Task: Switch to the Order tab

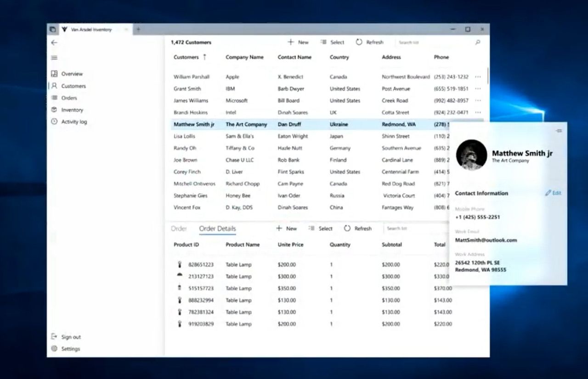Action: pos(179,229)
